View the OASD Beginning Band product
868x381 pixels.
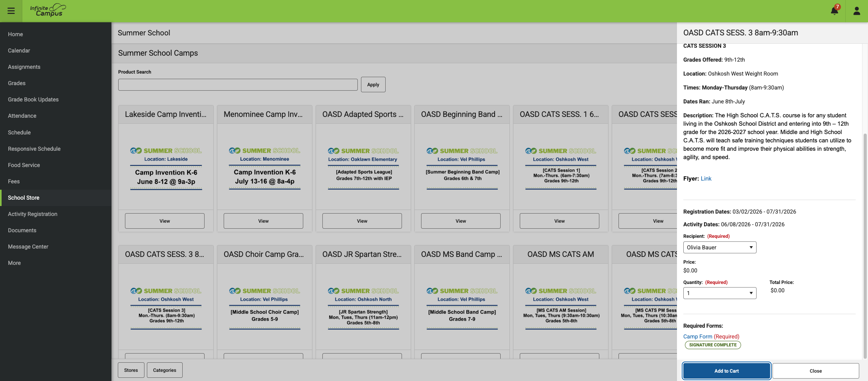coord(461,221)
